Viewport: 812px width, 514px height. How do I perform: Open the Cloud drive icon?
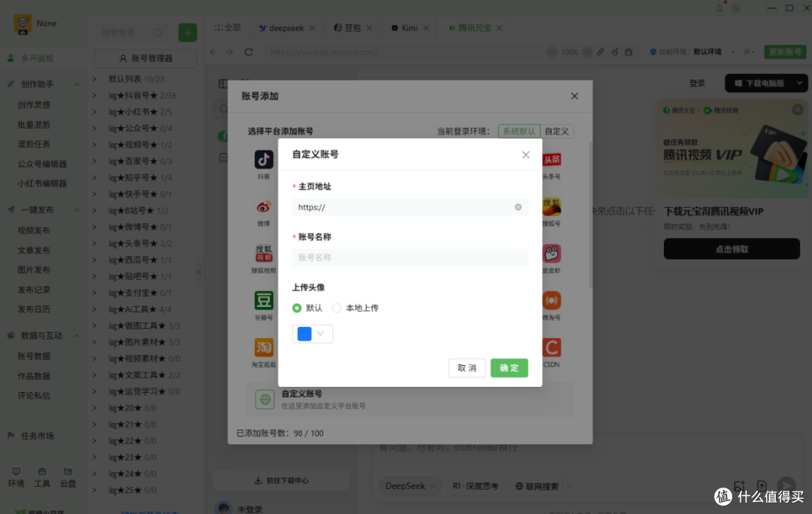tap(68, 477)
